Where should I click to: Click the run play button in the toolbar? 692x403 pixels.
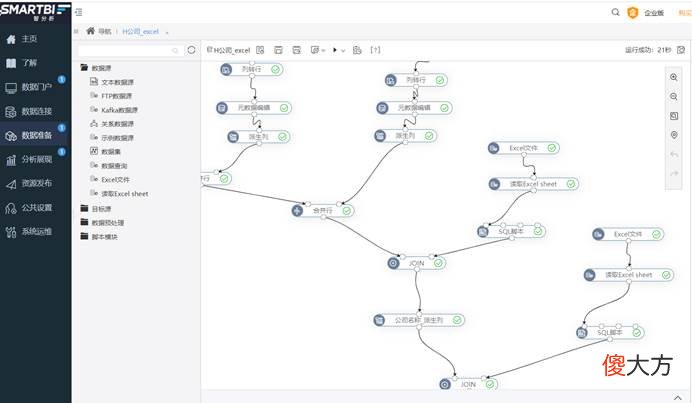[335, 50]
